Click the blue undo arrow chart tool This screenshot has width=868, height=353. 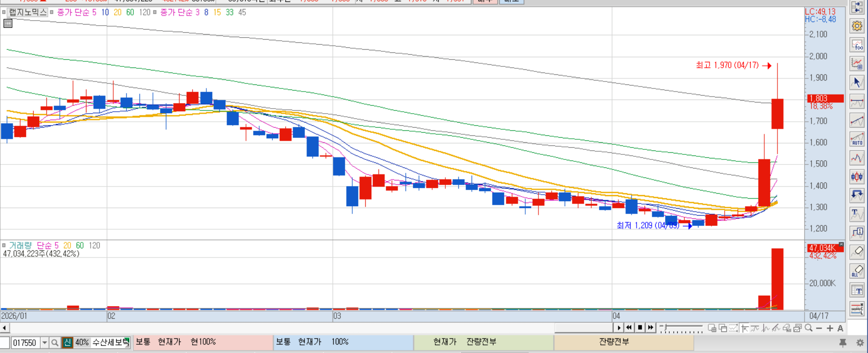(x=857, y=195)
